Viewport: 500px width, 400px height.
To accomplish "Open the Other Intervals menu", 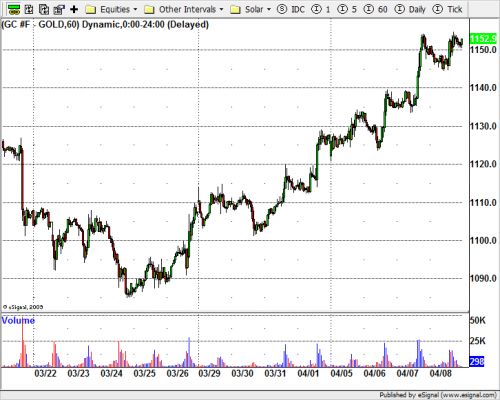I will 187,9.
